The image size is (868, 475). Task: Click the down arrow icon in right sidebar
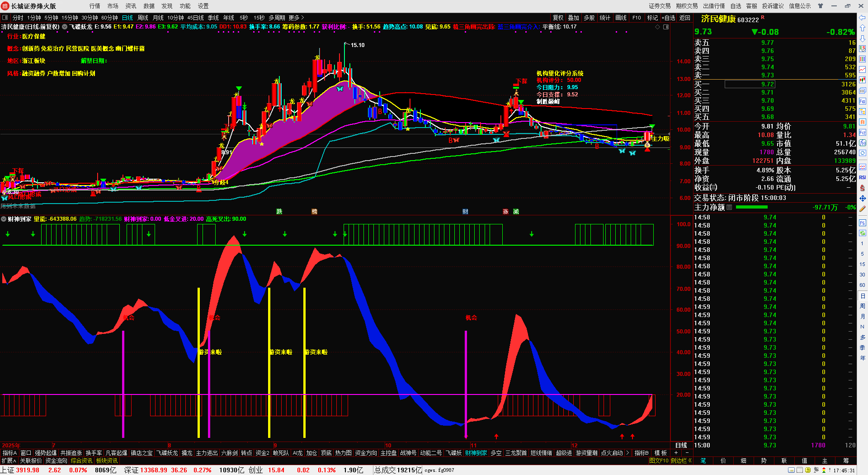pos(863,38)
